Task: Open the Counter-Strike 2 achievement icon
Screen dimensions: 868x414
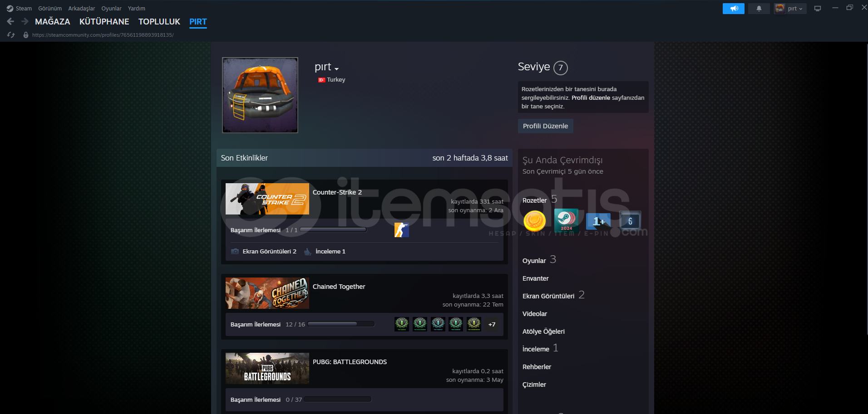Action: click(402, 230)
